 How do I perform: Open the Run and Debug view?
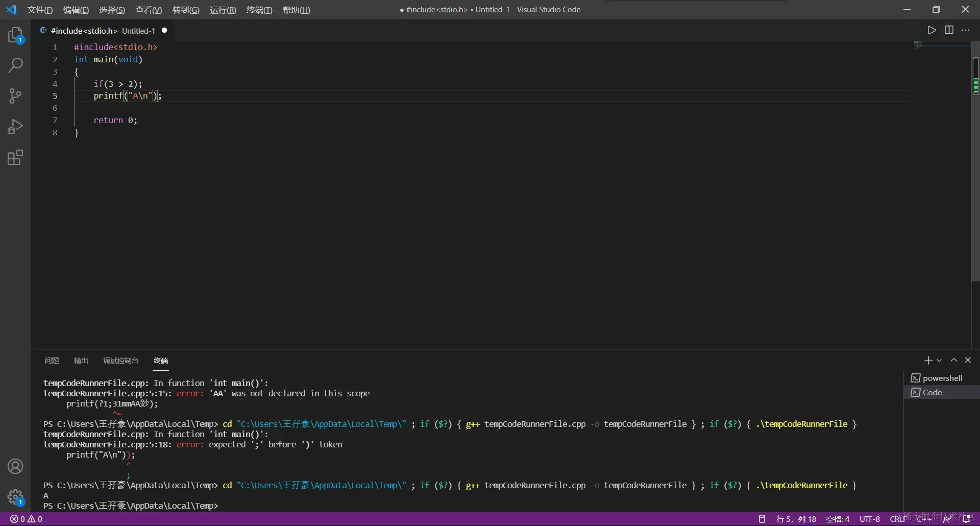pyautogui.click(x=15, y=127)
